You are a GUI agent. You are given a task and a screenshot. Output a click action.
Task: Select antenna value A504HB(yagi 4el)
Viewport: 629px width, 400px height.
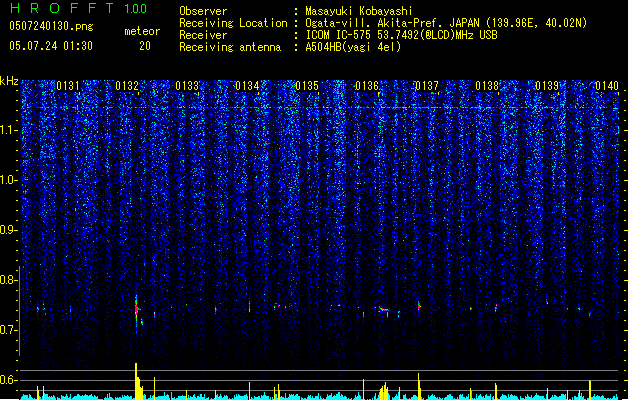353,47
